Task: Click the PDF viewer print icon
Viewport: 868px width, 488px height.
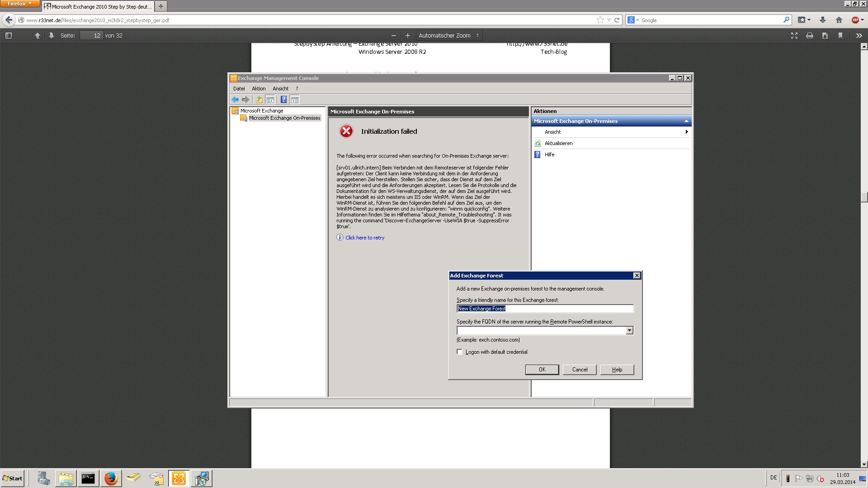Action: click(x=809, y=36)
